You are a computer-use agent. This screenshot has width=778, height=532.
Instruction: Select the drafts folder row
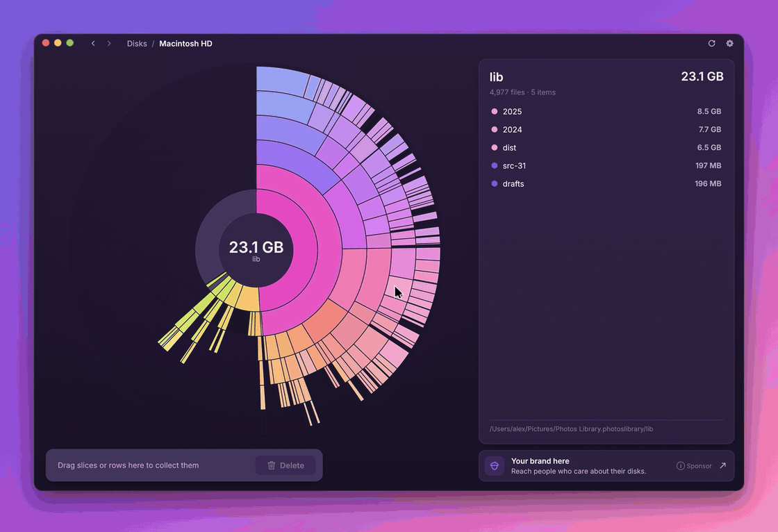click(606, 183)
